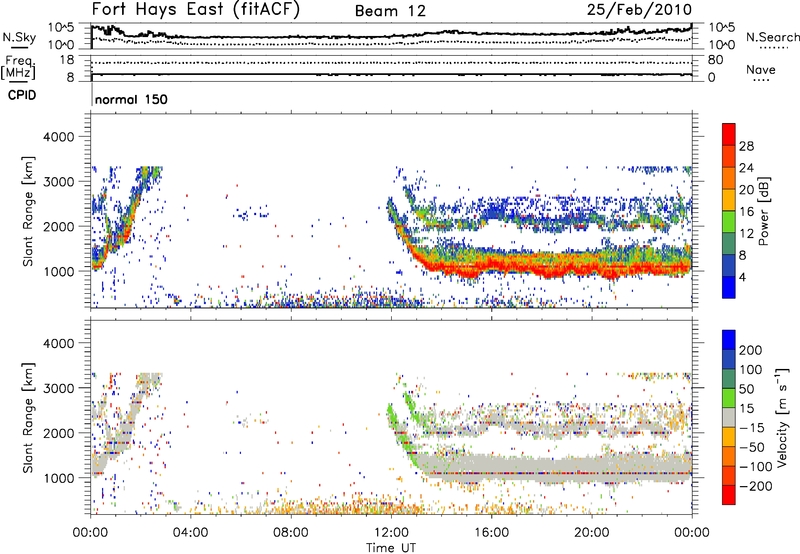Click the "4000" tick in the velocity panel

(x=59, y=343)
